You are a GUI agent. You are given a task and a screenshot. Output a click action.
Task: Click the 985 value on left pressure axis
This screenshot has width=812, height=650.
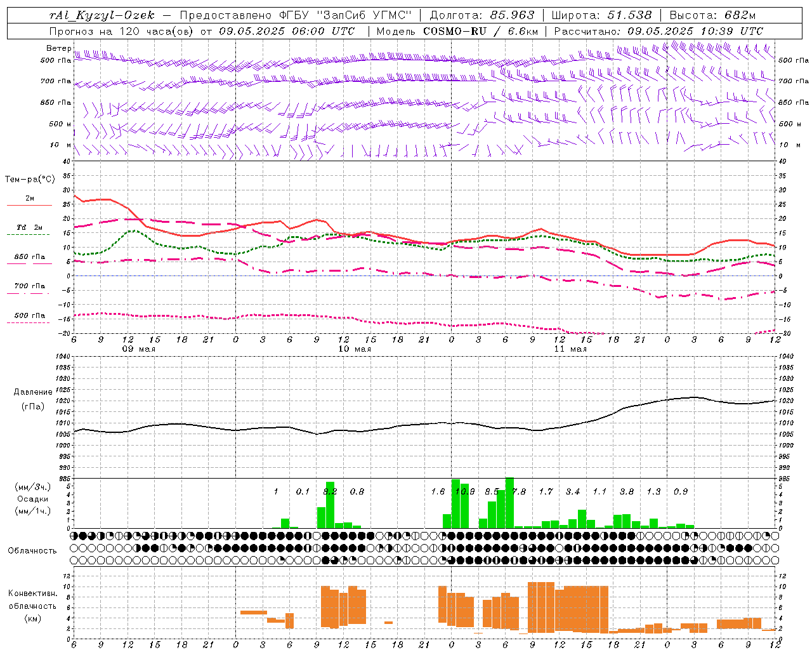(x=64, y=479)
